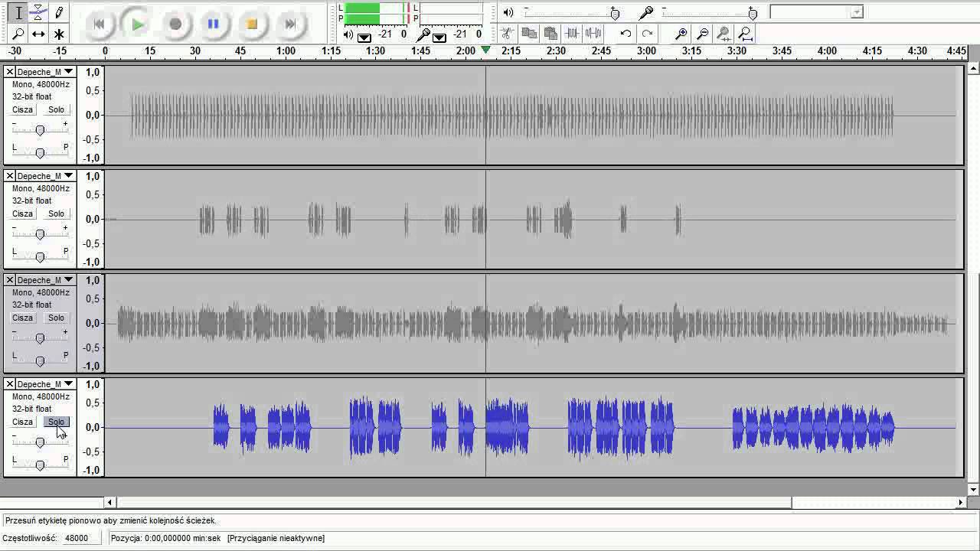The image size is (980, 551).
Task: Click the Paste icon
Action: [x=550, y=34]
